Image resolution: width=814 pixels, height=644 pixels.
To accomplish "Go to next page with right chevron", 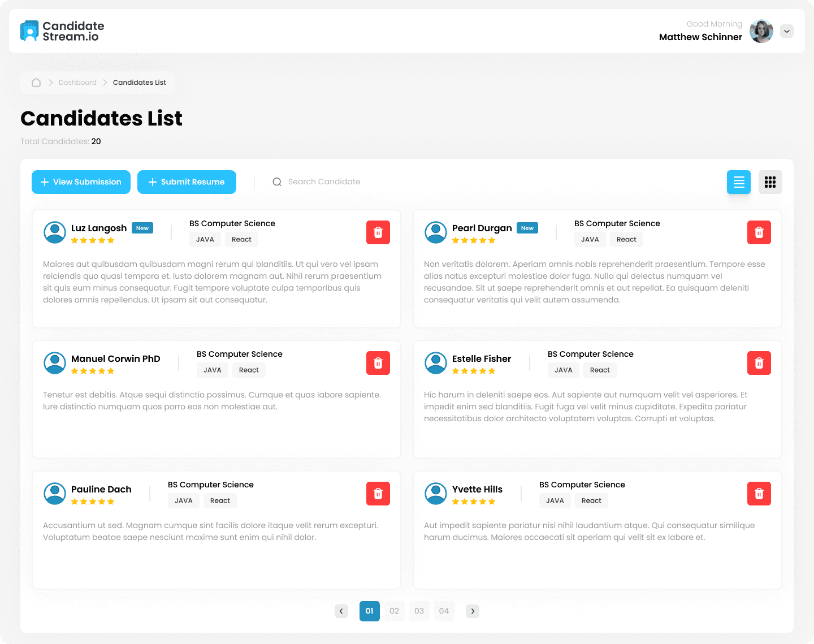I will point(473,611).
